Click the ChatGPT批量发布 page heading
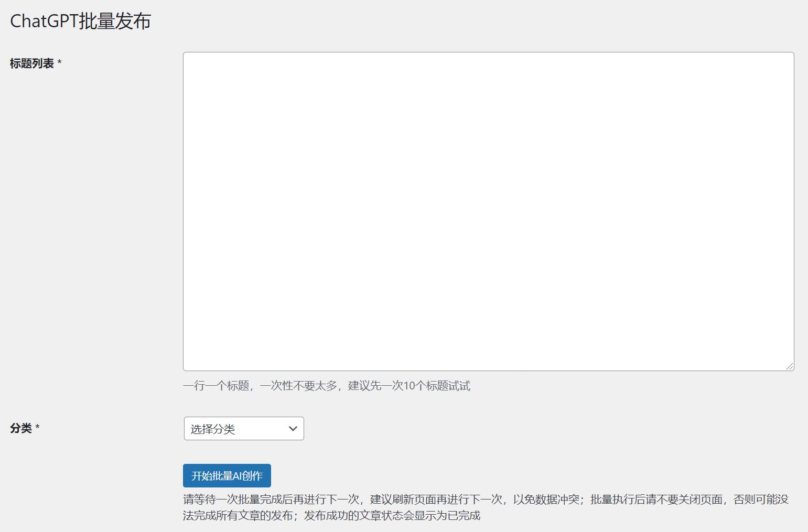 coord(80,21)
